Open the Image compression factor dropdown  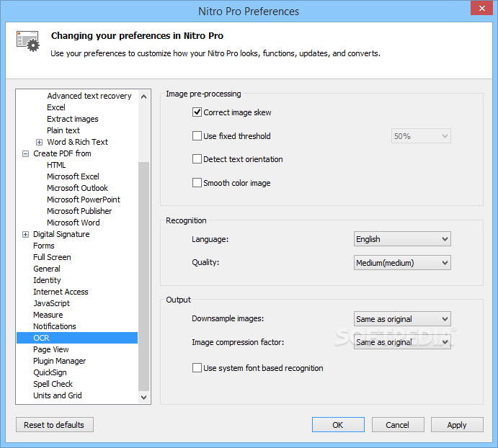click(402, 342)
